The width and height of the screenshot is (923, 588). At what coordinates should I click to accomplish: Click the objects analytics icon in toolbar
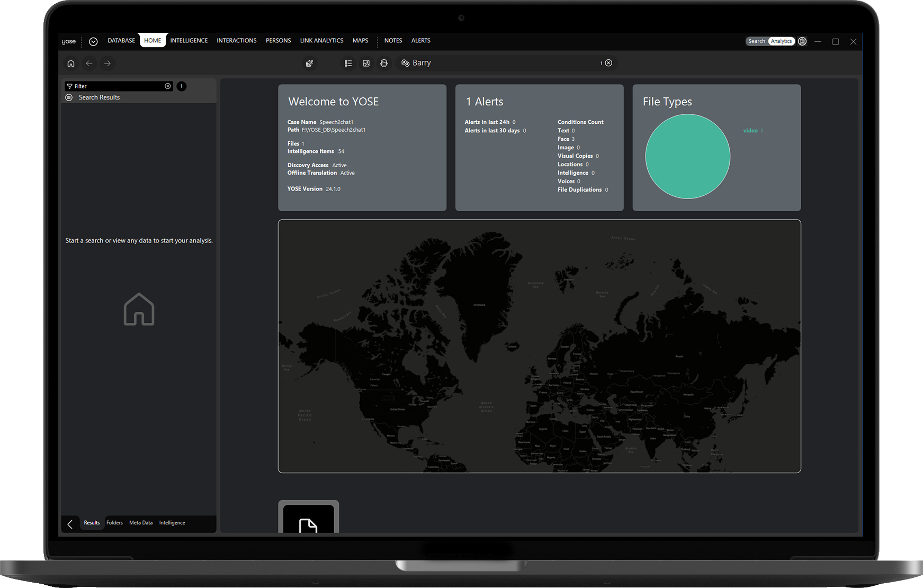tap(309, 64)
